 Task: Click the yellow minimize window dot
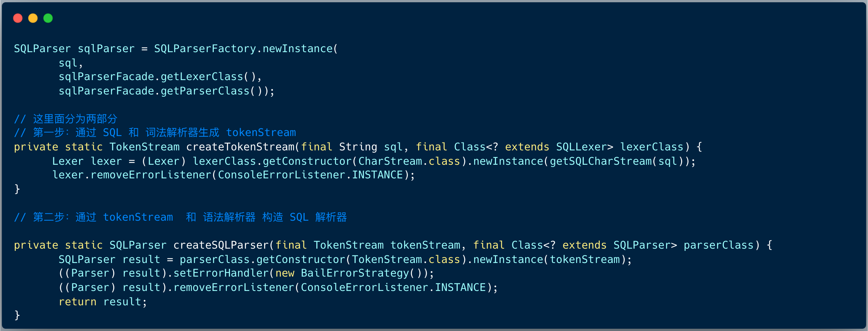33,18
